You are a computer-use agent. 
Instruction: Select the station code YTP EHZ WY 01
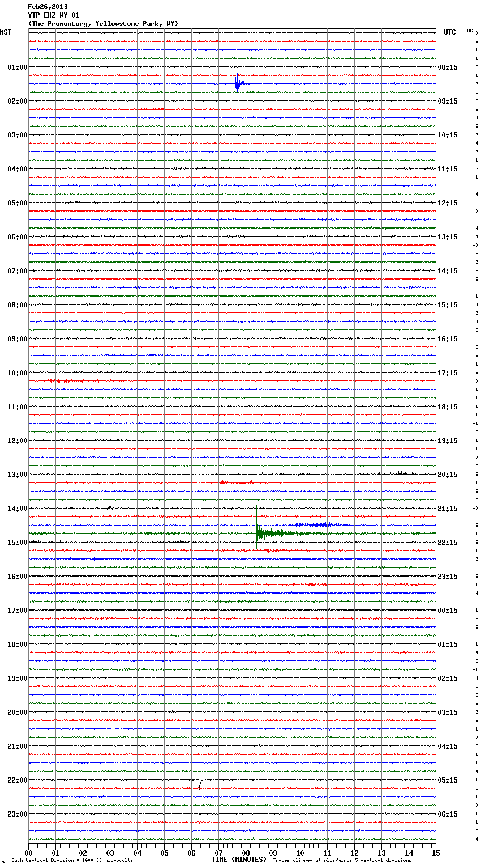[x=54, y=15]
